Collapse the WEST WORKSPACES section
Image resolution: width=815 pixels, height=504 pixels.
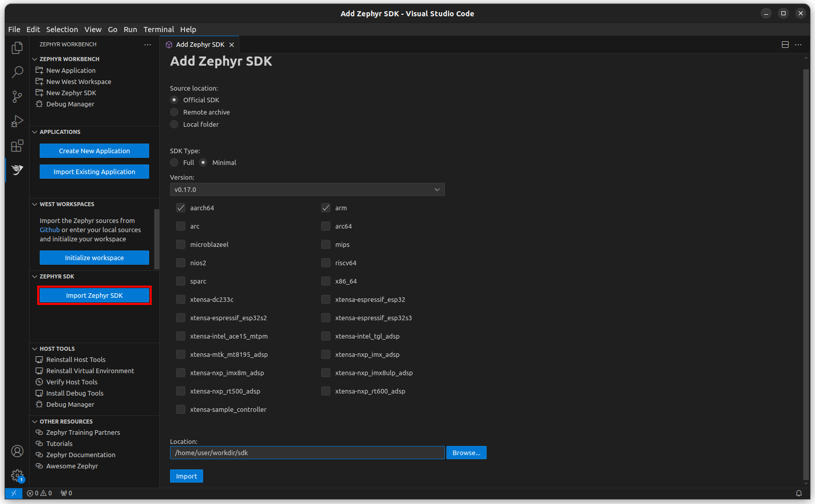pos(34,204)
